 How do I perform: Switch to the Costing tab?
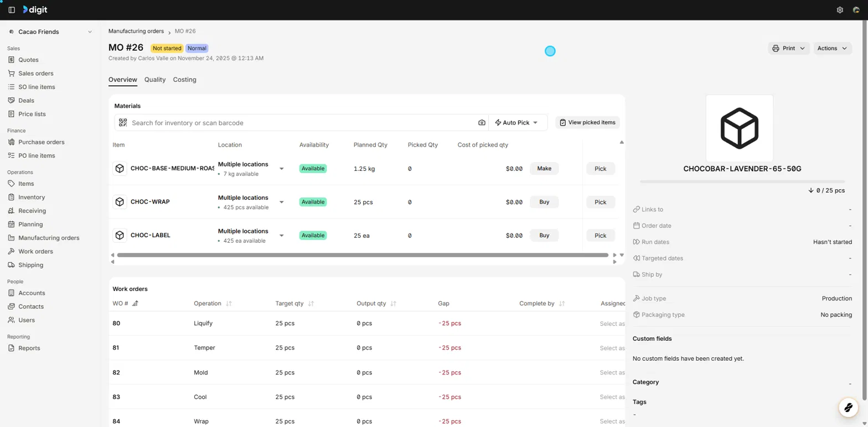[184, 80]
